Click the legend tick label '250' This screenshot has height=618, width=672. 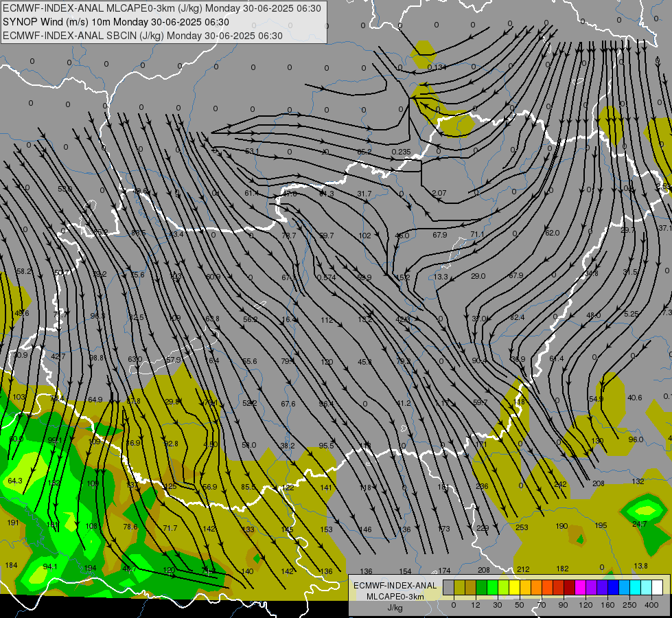629,605
